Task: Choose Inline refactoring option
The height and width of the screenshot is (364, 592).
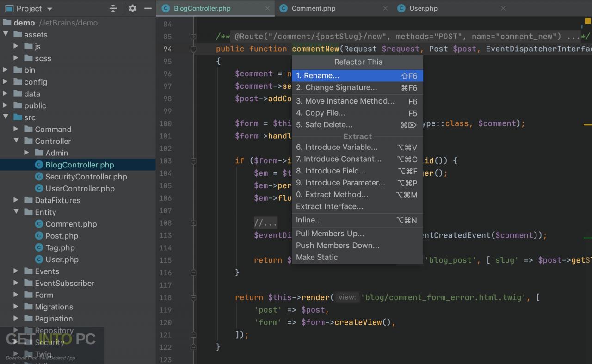Action: coord(357,220)
